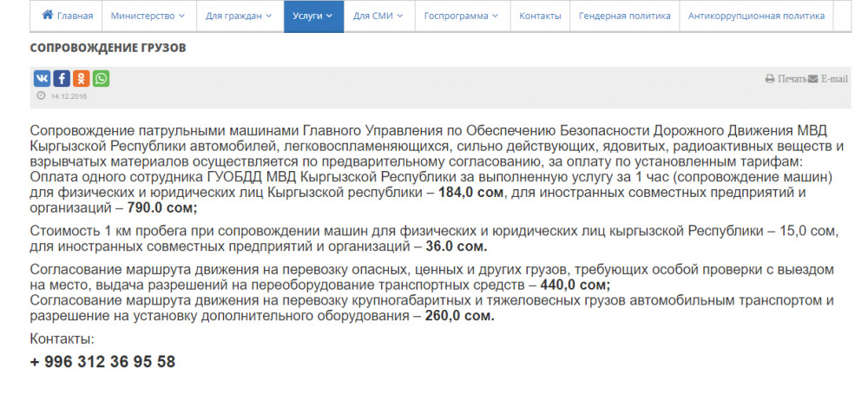Click the printer icon next to Печать
The width and height of the screenshot is (868, 401).
click(770, 79)
